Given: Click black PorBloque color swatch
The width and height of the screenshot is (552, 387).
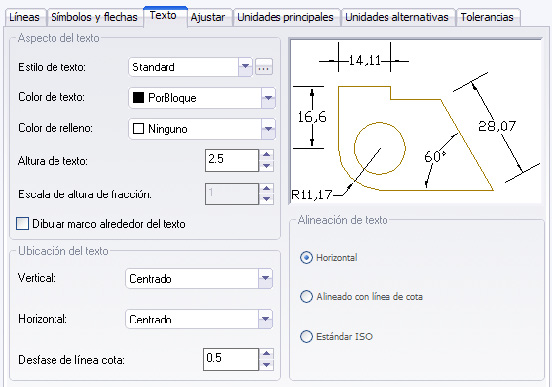Looking at the screenshot, I should tap(138, 98).
